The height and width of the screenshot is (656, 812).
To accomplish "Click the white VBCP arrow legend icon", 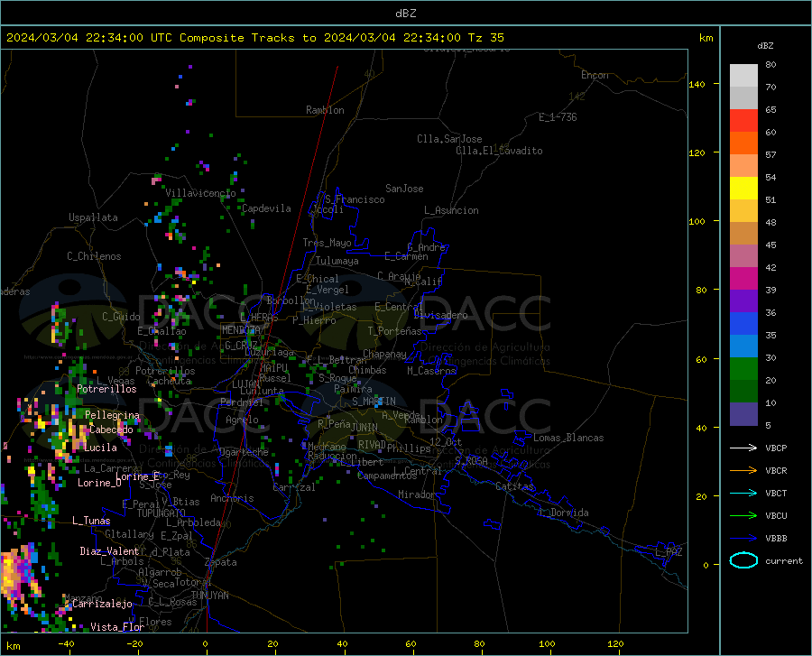I will point(743,448).
